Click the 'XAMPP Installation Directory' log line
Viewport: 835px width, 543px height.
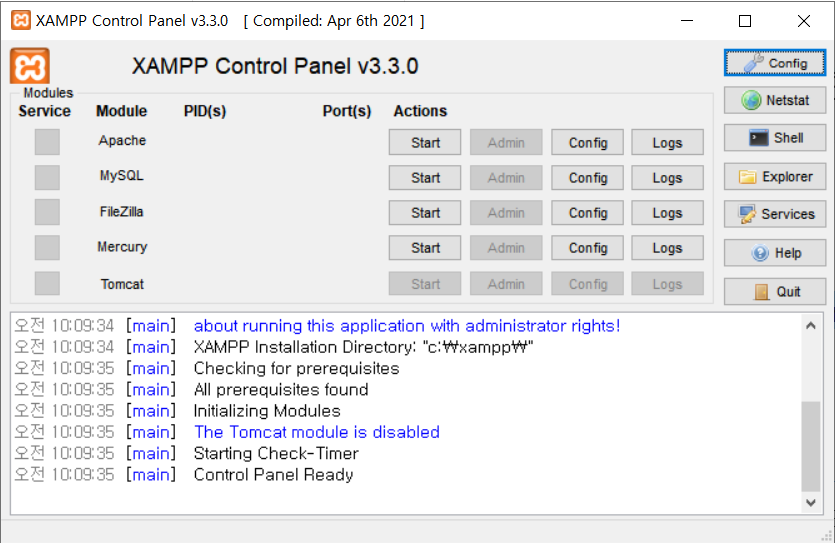click(x=363, y=347)
